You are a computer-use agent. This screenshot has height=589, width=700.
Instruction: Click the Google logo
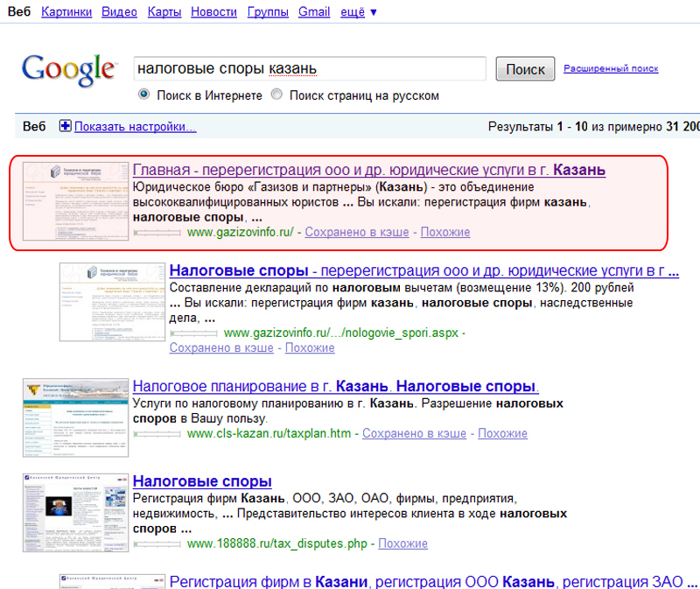coord(68,70)
